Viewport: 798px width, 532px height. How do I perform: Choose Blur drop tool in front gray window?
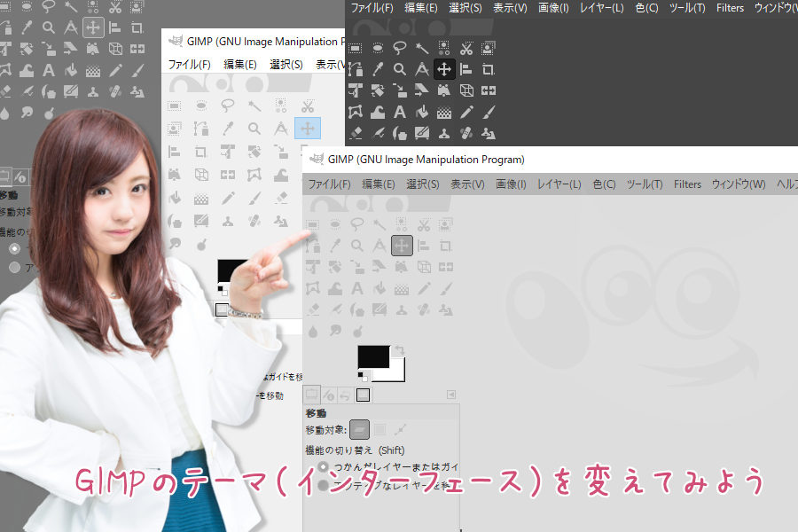(313, 332)
